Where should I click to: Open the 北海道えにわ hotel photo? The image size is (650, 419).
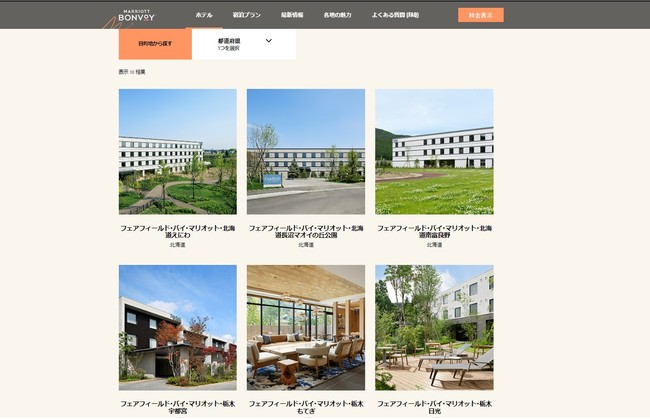[178, 152]
